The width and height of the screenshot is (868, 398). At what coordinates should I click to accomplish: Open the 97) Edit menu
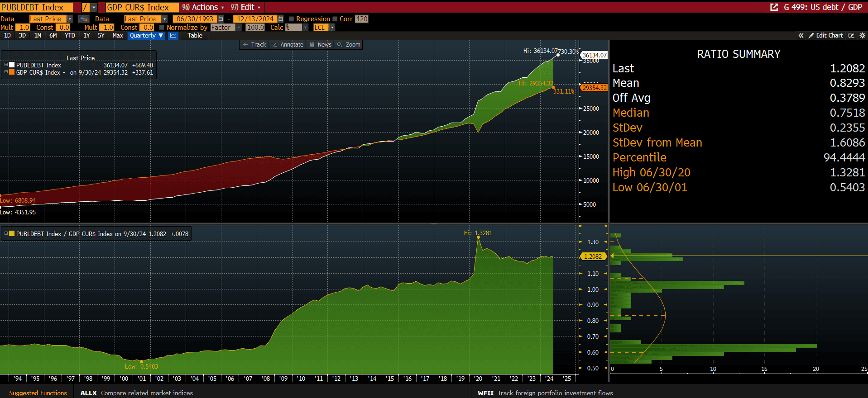coord(246,7)
